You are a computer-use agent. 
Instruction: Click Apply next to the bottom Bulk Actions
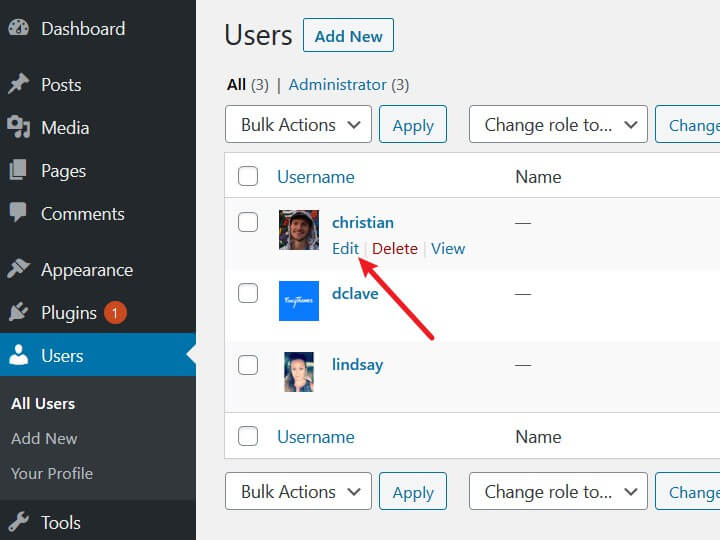click(413, 491)
